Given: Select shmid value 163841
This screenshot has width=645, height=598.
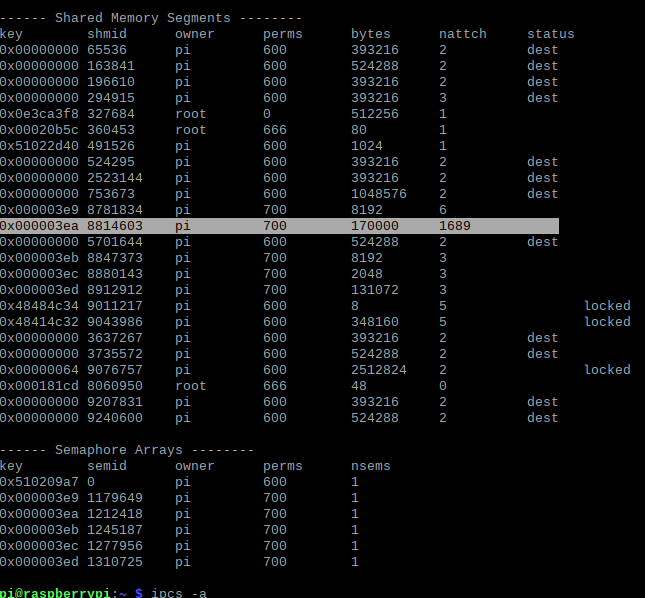Looking at the screenshot, I should click(111, 66).
